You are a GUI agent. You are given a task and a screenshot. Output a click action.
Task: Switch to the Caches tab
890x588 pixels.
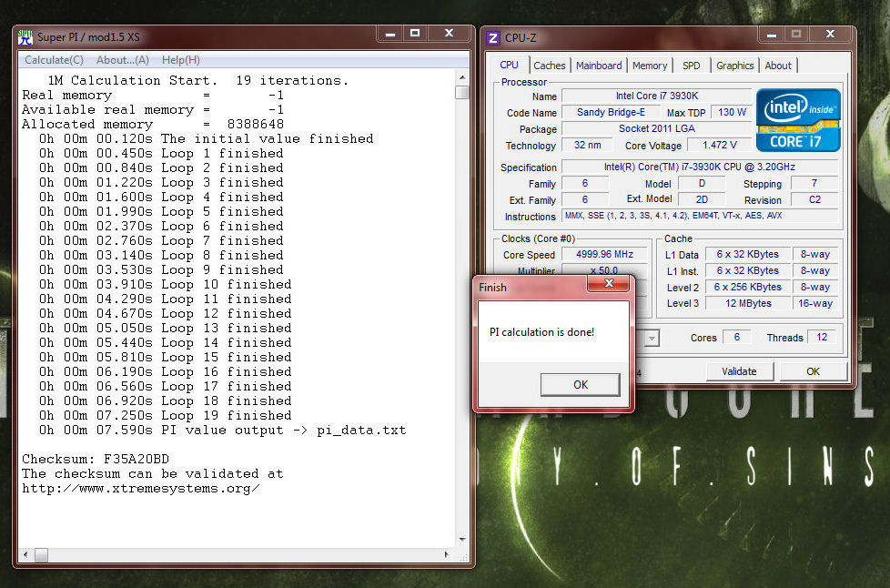(x=550, y=66)
